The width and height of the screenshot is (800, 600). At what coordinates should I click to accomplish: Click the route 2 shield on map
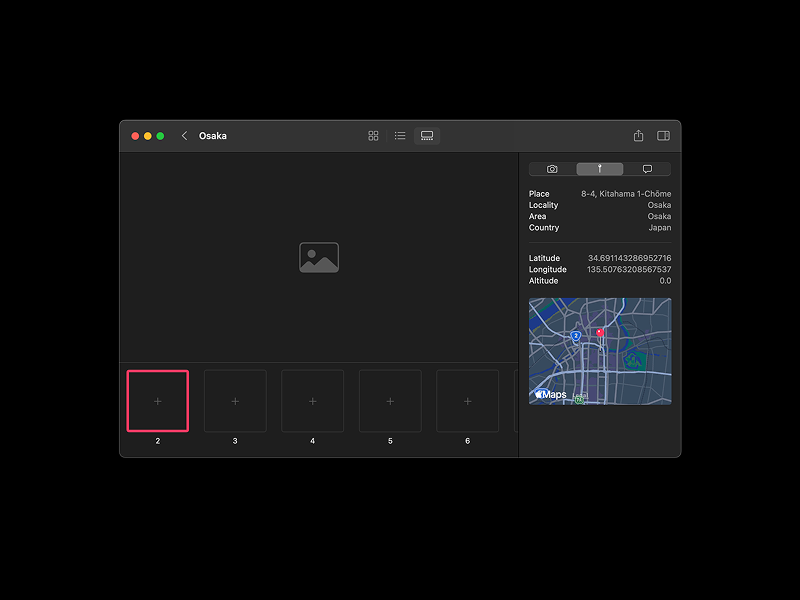click(x=576, y=336)
